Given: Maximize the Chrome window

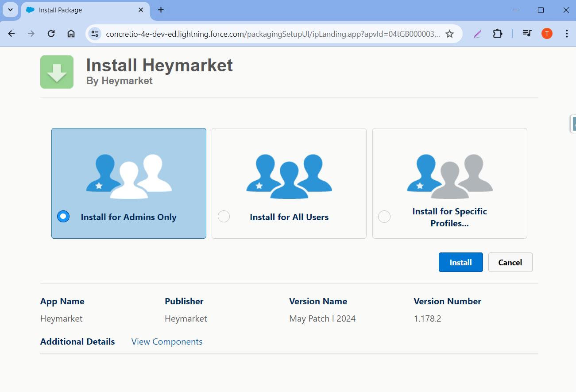Looking at the screenshot, I should [x=541, y=10].
